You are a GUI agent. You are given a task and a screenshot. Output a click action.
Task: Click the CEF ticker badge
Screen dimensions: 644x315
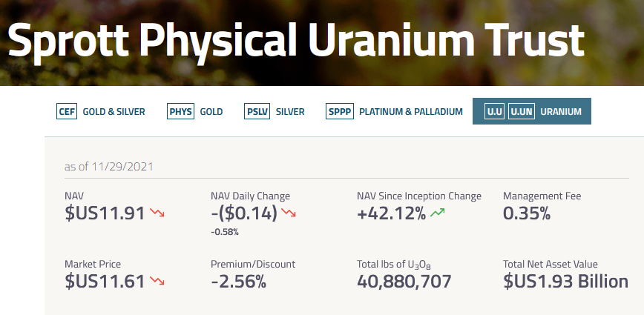tap(67, 112)
